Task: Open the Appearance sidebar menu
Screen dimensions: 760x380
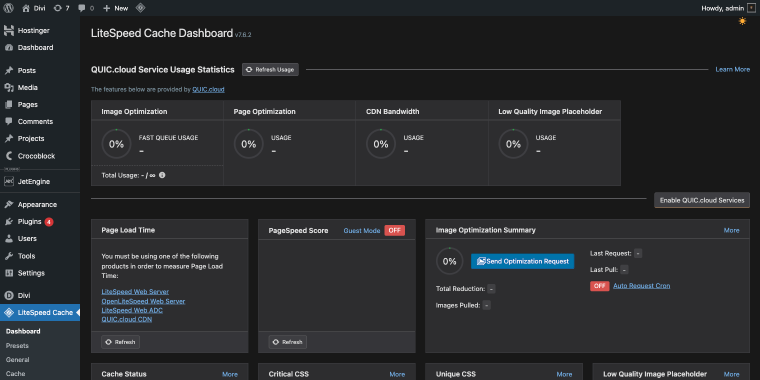Action: tap(40, 205)
